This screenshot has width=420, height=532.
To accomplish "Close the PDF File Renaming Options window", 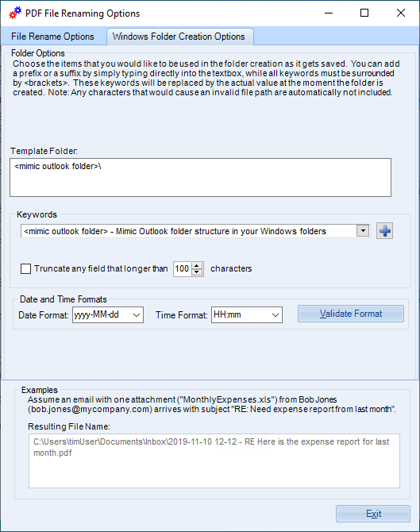I will (401, 13).
